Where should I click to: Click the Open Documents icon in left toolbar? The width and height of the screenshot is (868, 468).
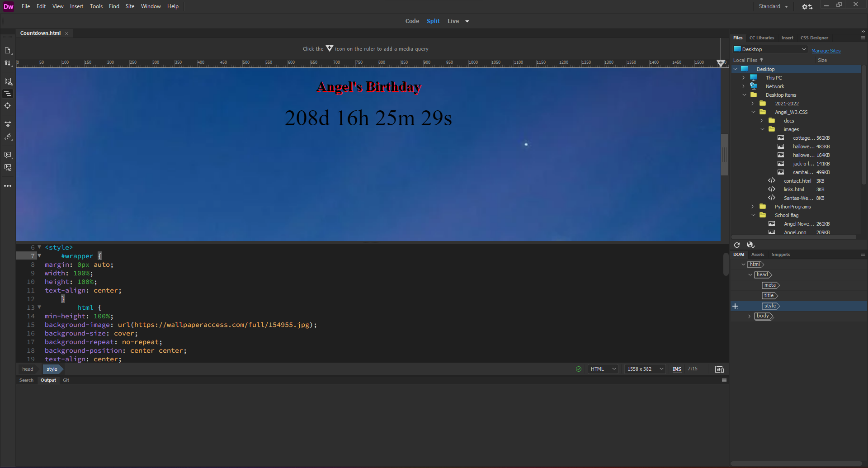8,51
